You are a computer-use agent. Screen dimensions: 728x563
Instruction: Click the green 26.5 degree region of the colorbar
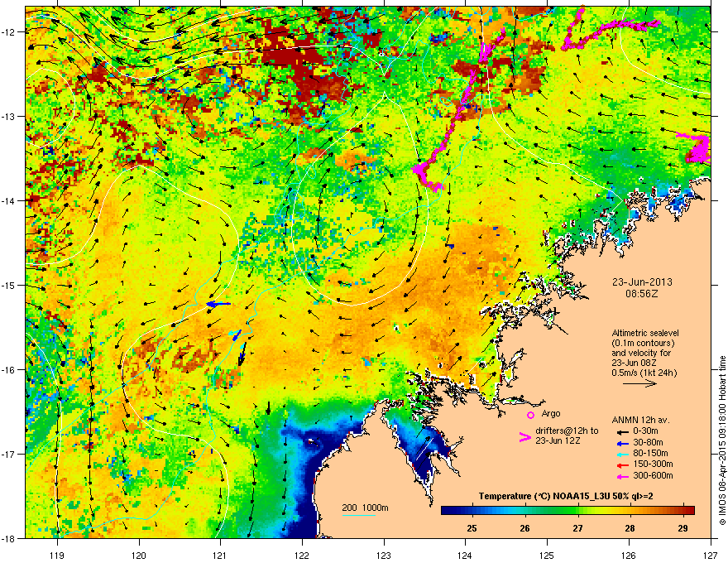(x=552, y=511)
